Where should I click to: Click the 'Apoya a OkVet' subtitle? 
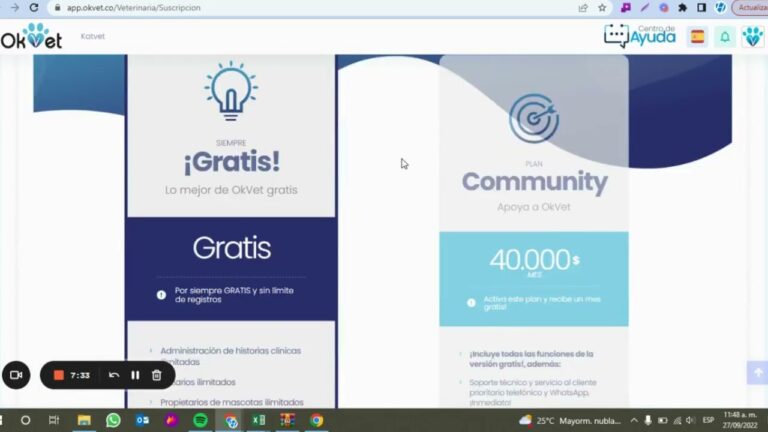(x=533, y=207)
